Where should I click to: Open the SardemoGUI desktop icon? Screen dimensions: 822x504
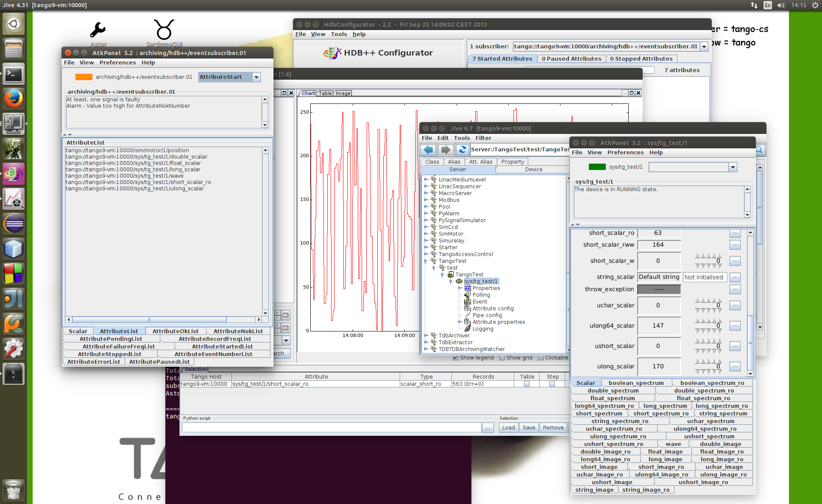164,30
